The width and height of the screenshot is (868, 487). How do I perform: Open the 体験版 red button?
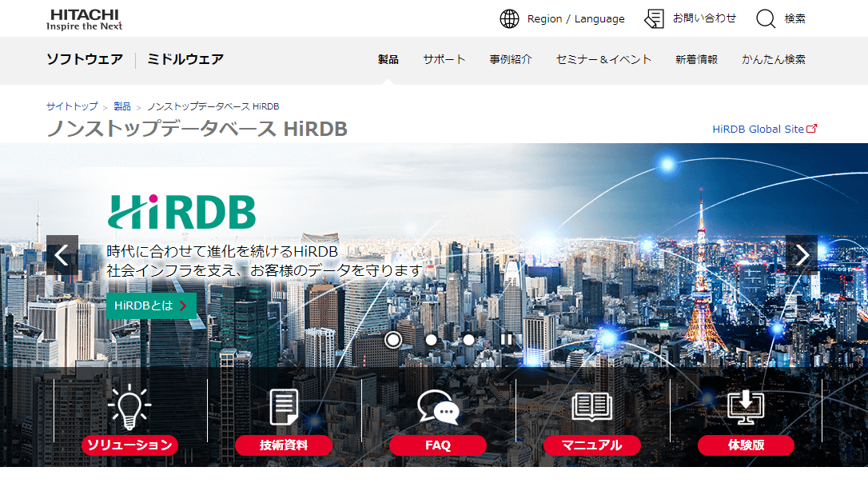tap(746, 445)
